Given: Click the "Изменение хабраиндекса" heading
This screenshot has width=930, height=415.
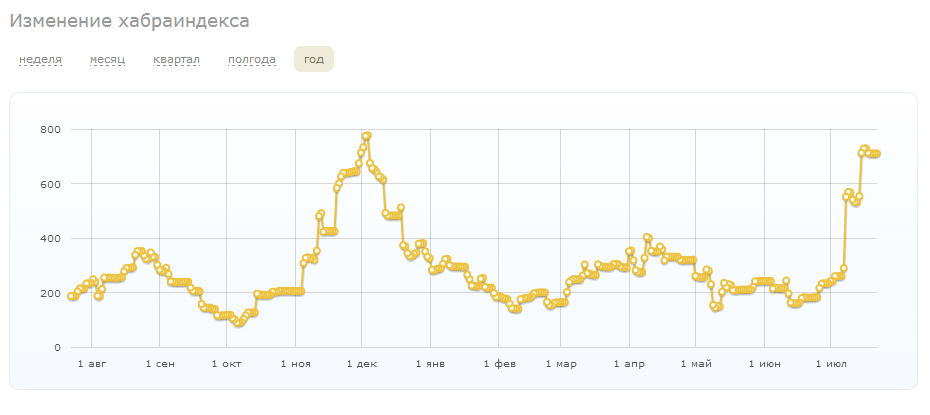Looking at the screenshot, I should tap(129, 21).
